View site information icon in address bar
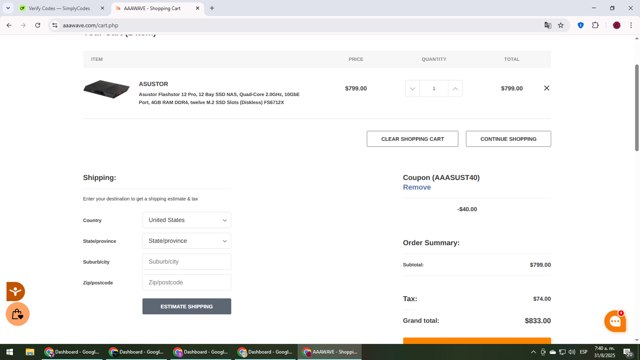640x360 pixels. point(55,25)
